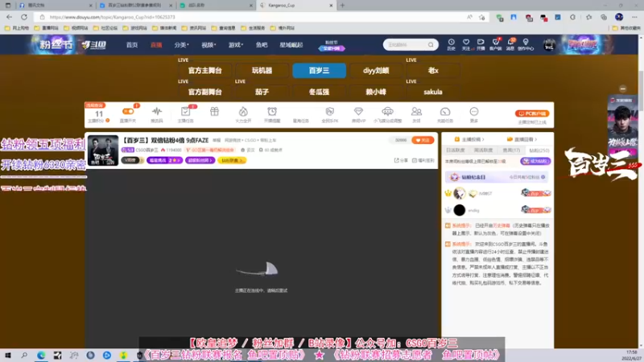Go to 首页 home menu
Viewport: 644px width, 362px height.
coord(132,45)
